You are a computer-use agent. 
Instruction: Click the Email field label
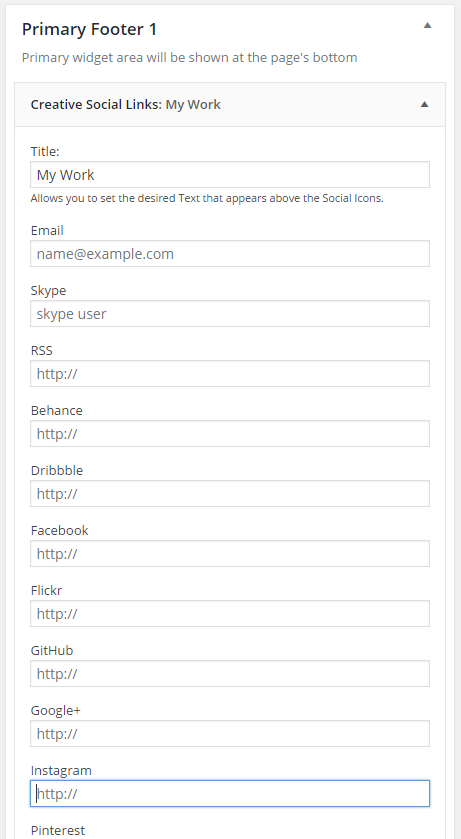(47, 231)
